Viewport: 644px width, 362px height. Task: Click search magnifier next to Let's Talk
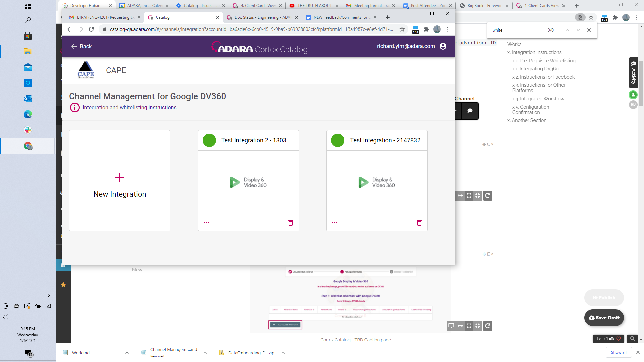coord(632,339)
